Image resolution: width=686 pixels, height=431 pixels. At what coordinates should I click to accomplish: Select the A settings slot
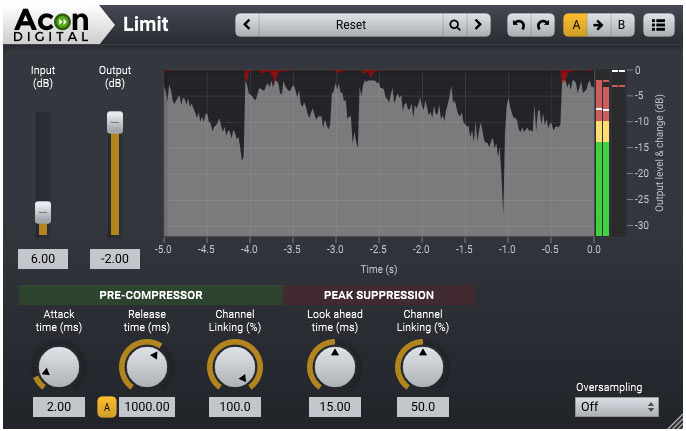(x=576, y=25)
